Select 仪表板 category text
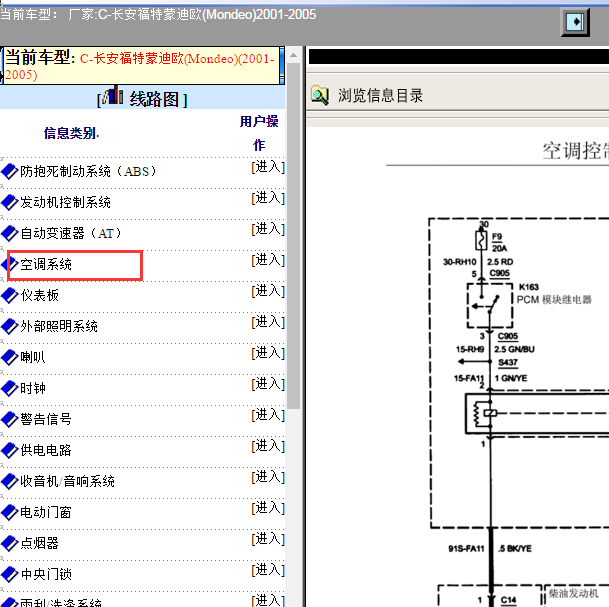609x607 pixels. (x=40, y=296)
